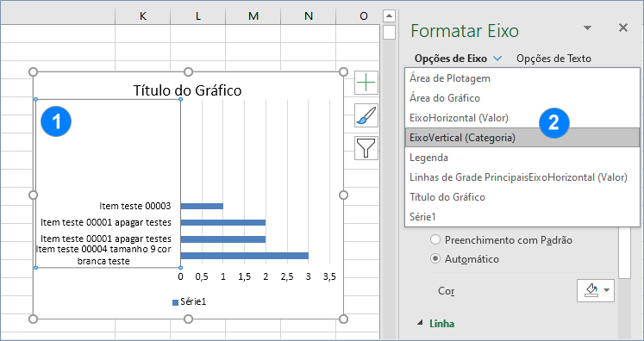This screenshot has width=644, height=341.
Task: Open the Chart Elements plus button
Action: [366, 83]
